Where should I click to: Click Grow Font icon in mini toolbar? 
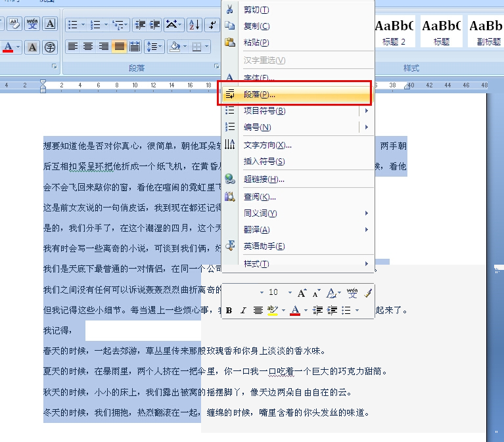point(302,293)
